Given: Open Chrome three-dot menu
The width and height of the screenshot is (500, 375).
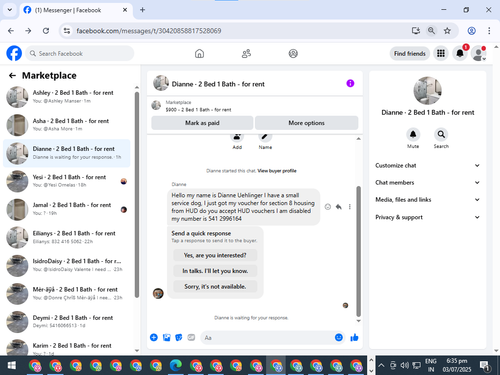Looking at the screenshot, I should tap(489, 31).
